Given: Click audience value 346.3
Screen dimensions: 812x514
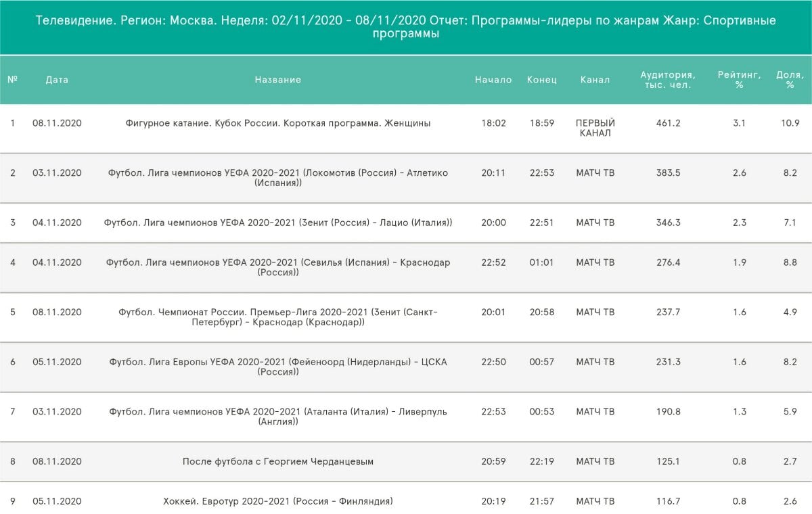Looking at the screenshot, I should 669,223.
